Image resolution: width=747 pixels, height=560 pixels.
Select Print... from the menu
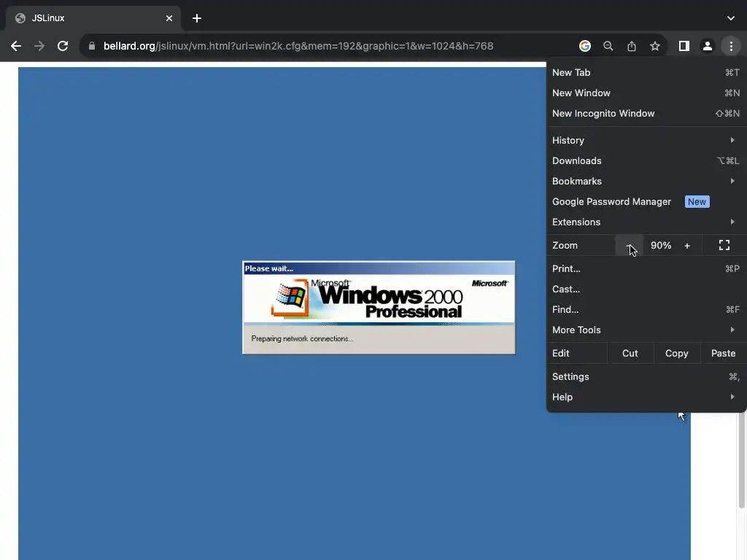(646, 268)
